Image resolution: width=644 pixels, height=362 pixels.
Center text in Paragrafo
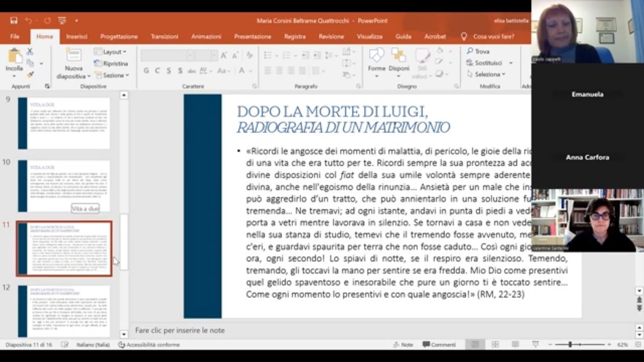click(280, 71)
